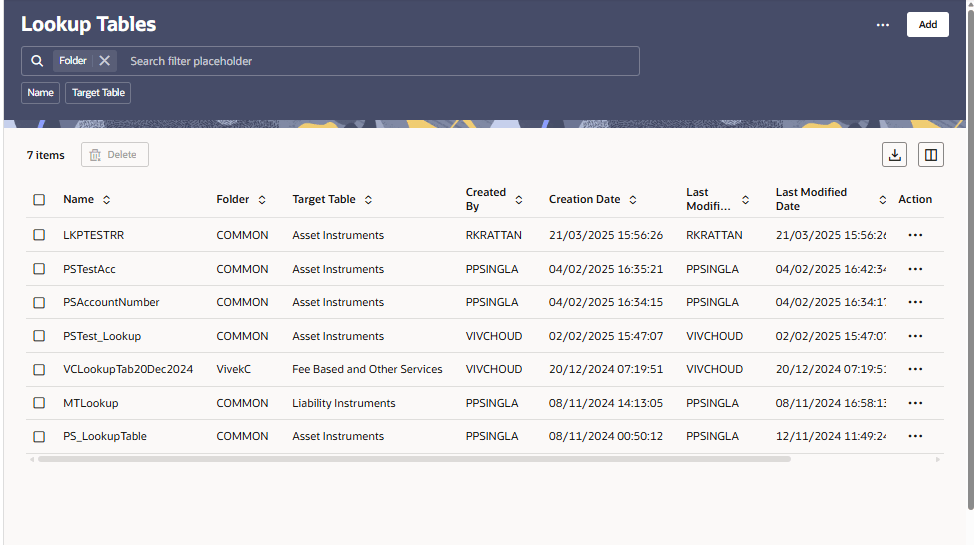The image size is (974, 545).
Task: Click the 7 items count label
Action: point(45,155)
